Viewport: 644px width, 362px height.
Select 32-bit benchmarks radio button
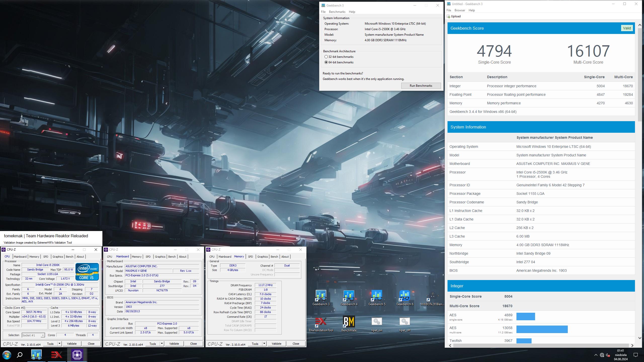pyautogui.click(x=326, y=57)
